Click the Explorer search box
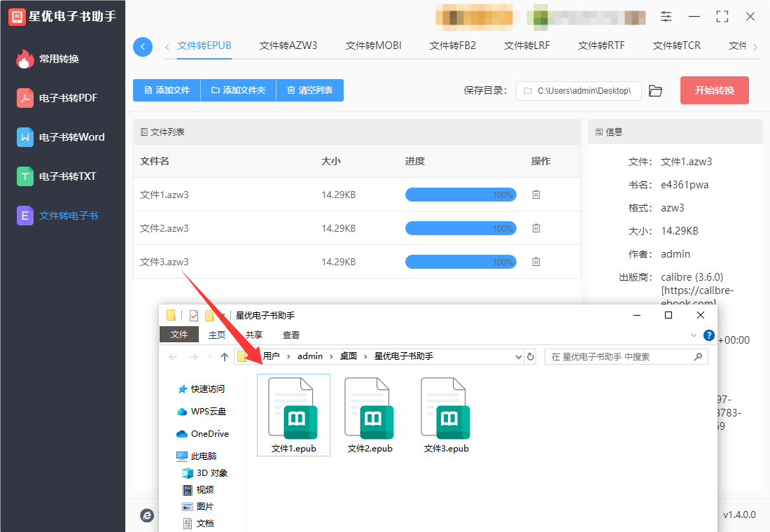Screen dimensions: 770x532 pyautogui.click(x=626, y=356)
